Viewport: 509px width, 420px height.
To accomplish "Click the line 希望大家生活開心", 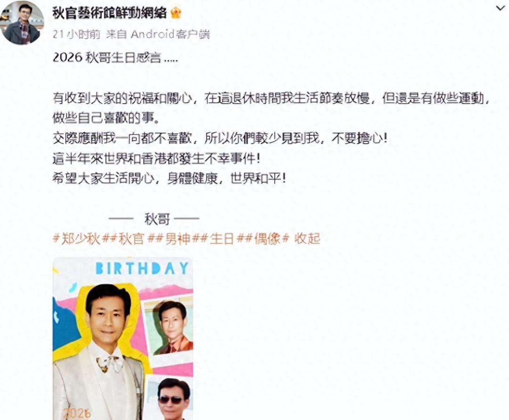I will 169,178.
